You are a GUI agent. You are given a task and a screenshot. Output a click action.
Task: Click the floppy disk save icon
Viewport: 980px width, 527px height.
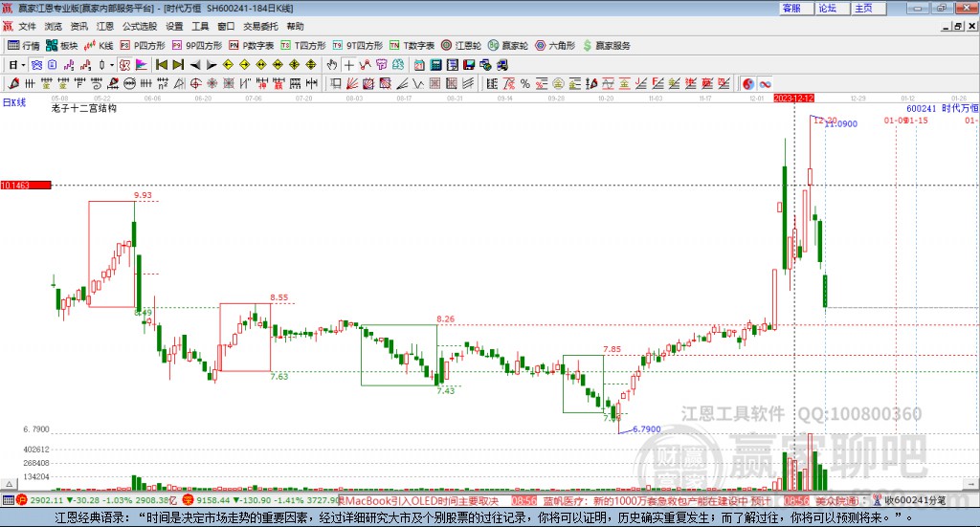469,65
